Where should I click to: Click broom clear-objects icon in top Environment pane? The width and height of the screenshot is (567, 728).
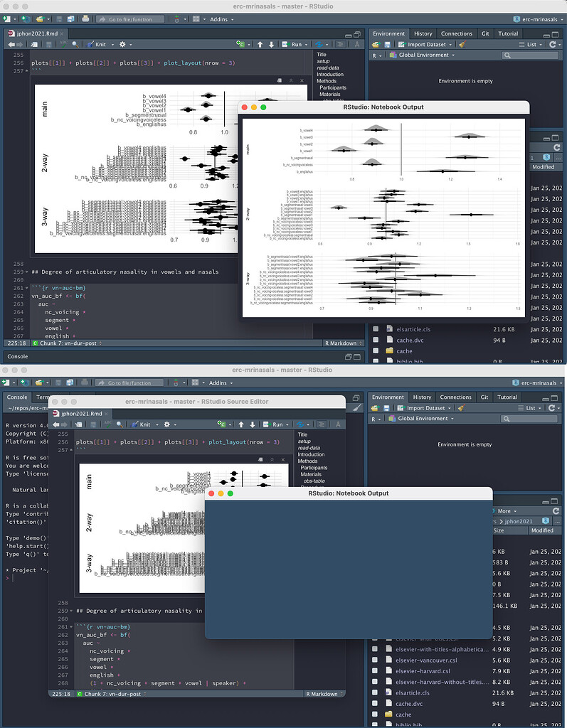coord(462,44)
